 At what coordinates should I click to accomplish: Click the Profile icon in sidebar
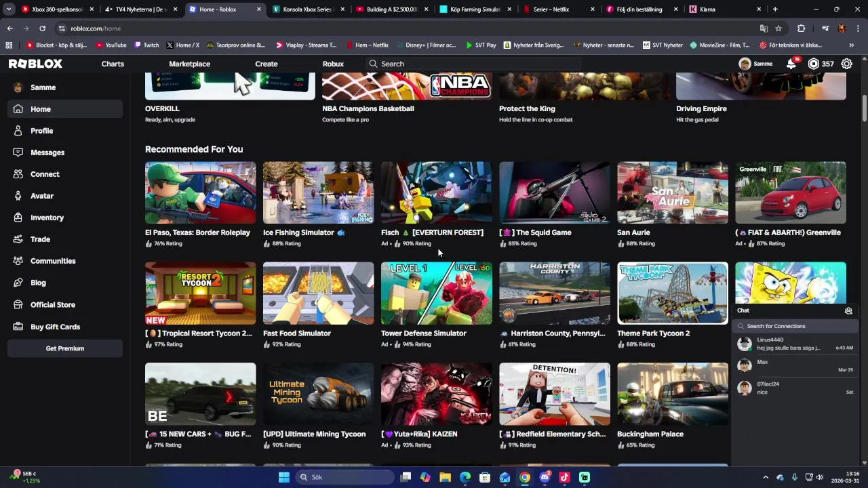[18, 131]
